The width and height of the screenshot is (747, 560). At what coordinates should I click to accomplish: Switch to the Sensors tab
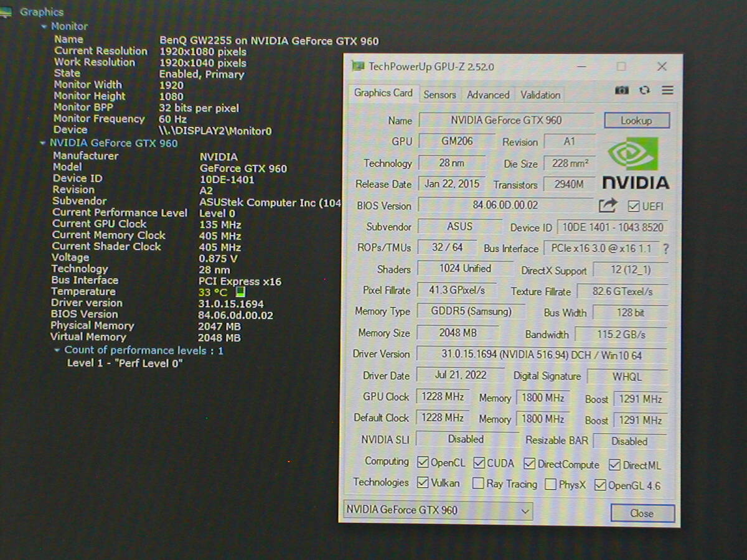[x=439, y=95]
